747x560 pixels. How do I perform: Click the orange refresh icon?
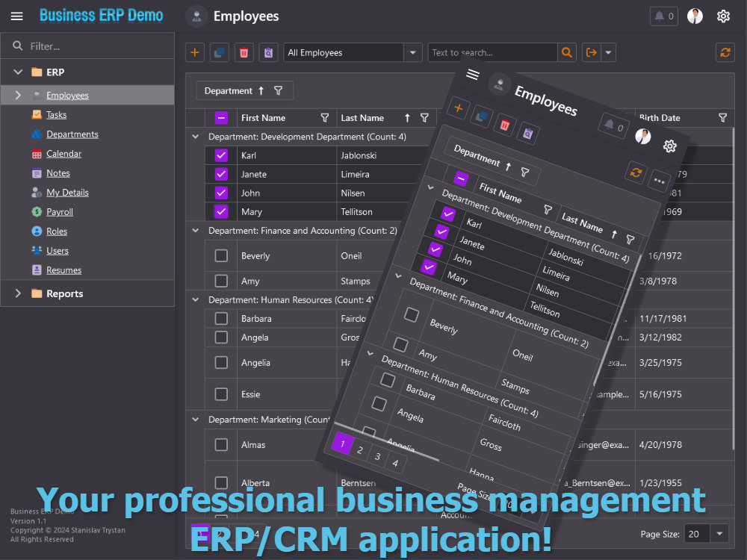tap(725, 52)
